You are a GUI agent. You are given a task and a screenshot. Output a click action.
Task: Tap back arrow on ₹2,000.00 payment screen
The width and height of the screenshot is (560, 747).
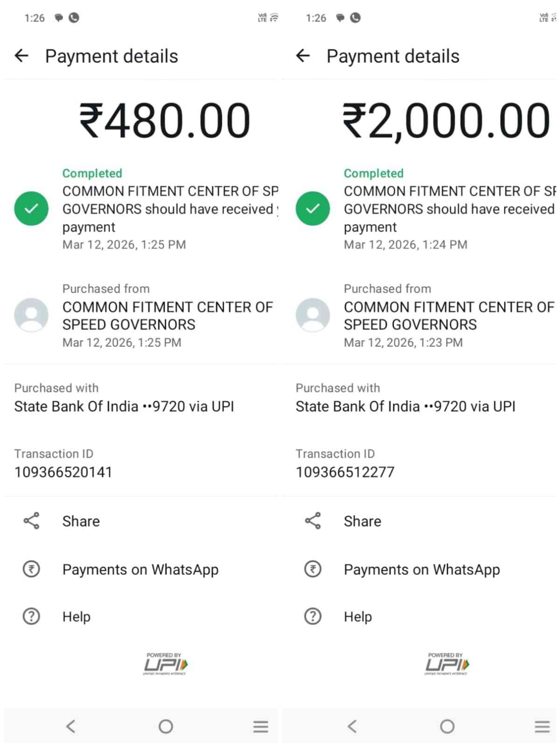coord(303,56)
